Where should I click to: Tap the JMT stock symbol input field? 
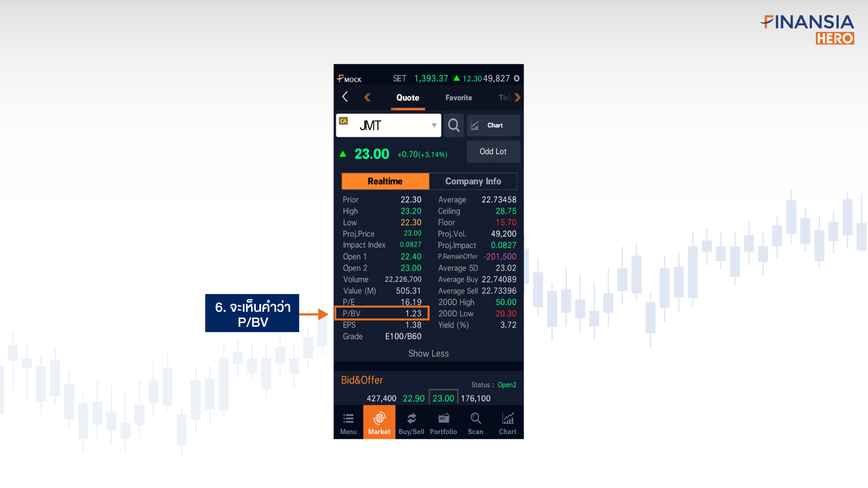click(x=388, y=125)
